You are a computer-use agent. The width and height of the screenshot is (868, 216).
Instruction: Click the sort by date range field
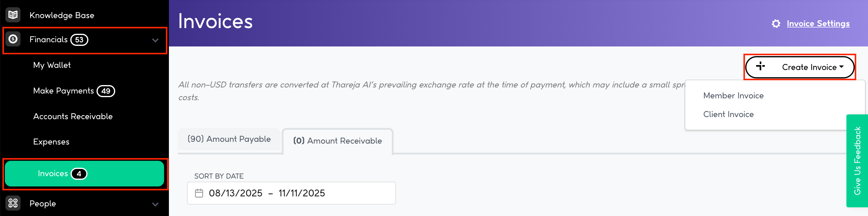291,193
